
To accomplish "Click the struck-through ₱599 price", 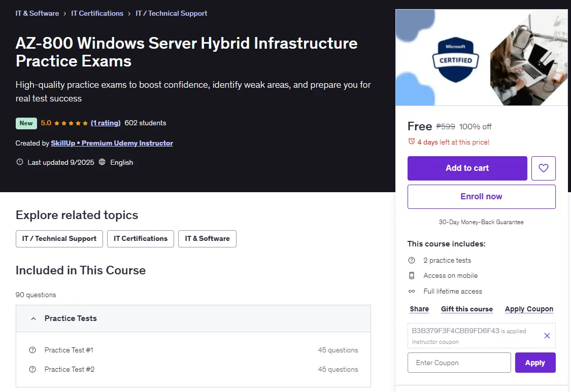I will point(446,127).
